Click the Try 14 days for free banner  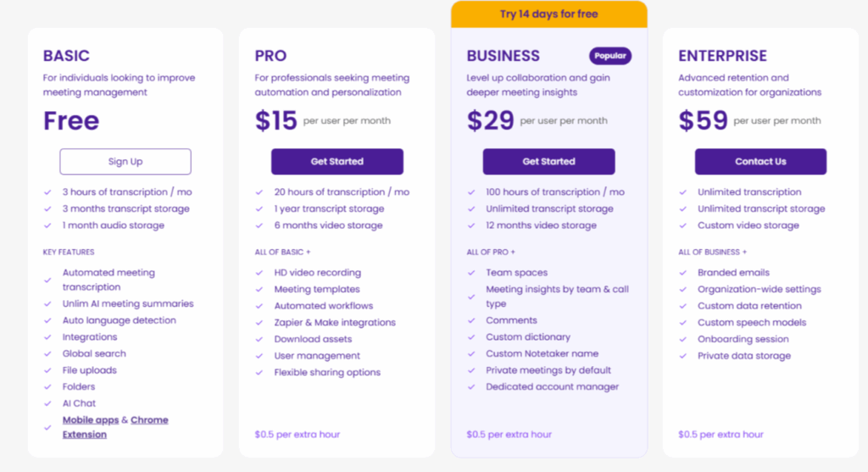point(549,14)
